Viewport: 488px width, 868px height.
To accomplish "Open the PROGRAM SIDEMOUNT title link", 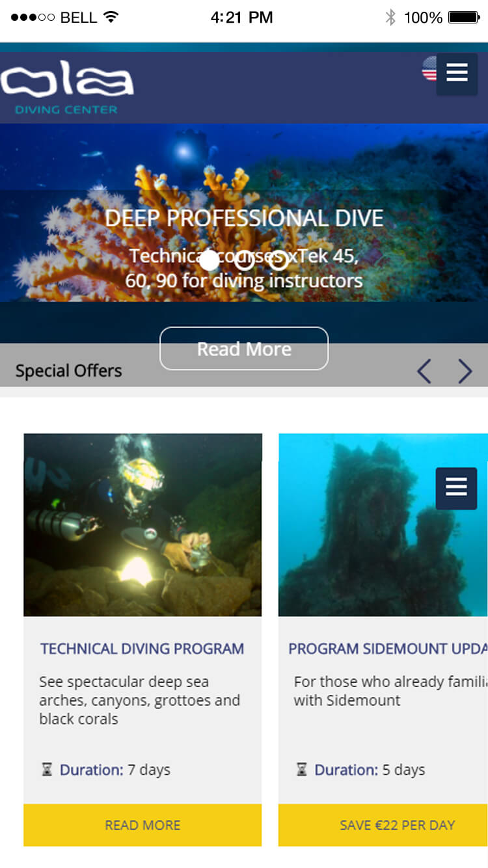I will [x=388, y=649].
